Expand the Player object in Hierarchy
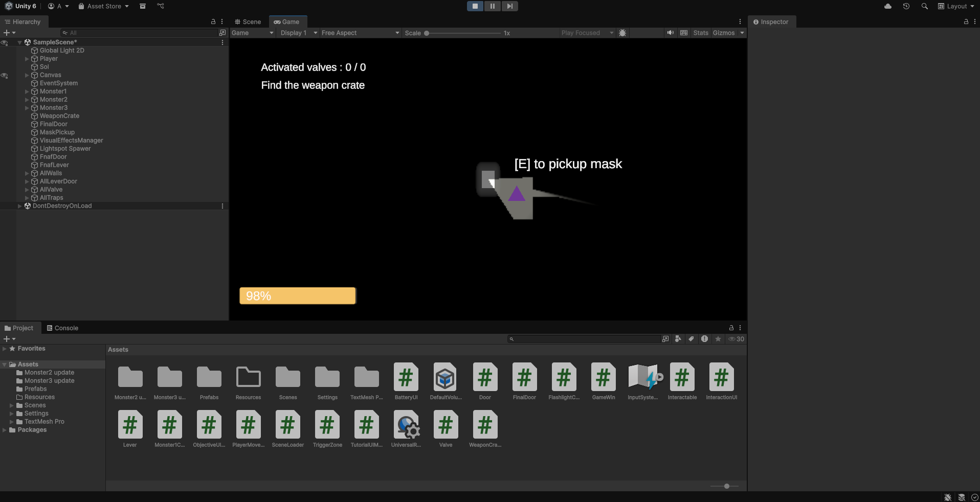This screenshot has width=980, height=502. 27,59
